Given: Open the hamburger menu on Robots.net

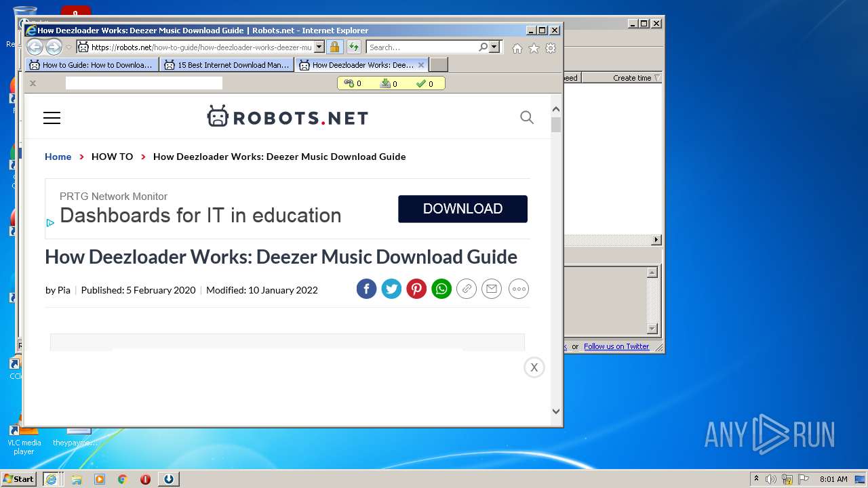Looking at the screenshot, I should click(x=52, y=118).
